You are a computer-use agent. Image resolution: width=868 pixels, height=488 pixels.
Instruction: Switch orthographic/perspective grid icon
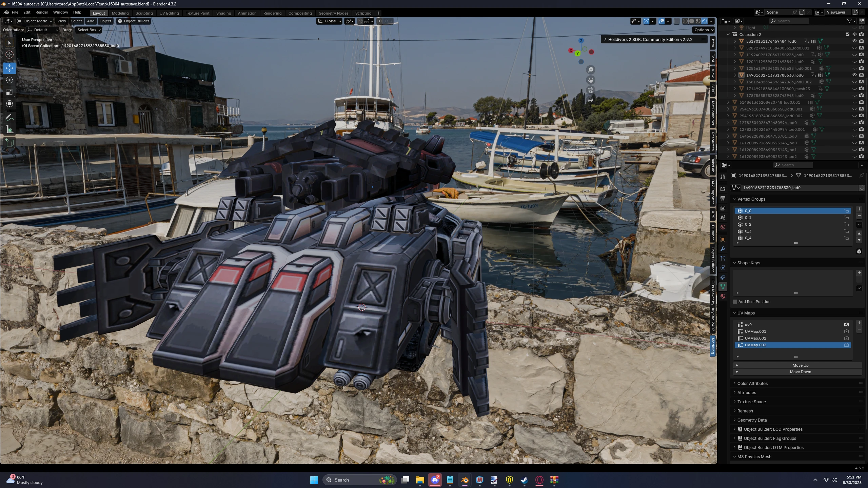coord(591,100)
